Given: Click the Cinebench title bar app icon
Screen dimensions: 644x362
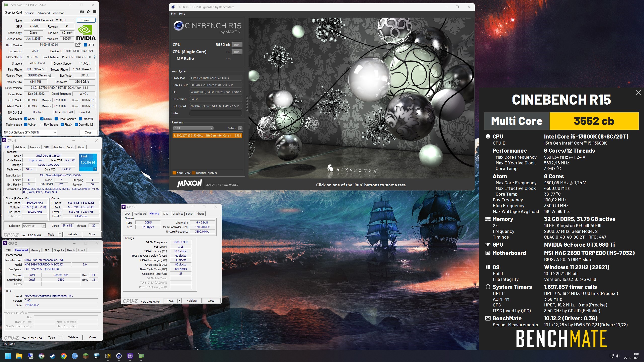Looking at the screenshot, I should coord(173,7).
